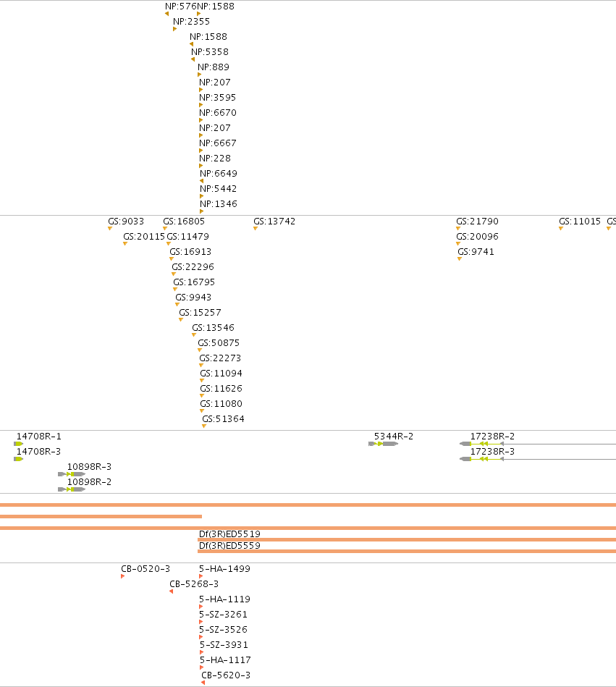Image resolution: width=616 pixels, height=687 pixels.
Task: Select the GS:22296 insertion marker
Action: click(174, 274)
